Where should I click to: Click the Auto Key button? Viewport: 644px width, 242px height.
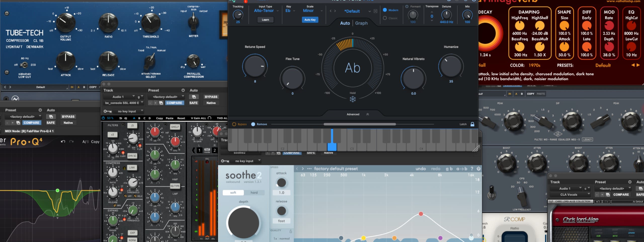pos(310,20)
